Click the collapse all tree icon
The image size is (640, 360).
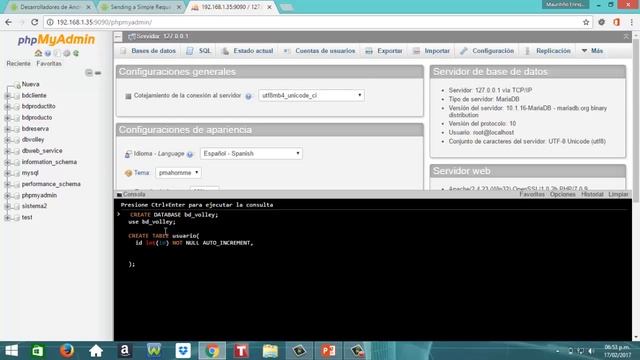point(89,73)
